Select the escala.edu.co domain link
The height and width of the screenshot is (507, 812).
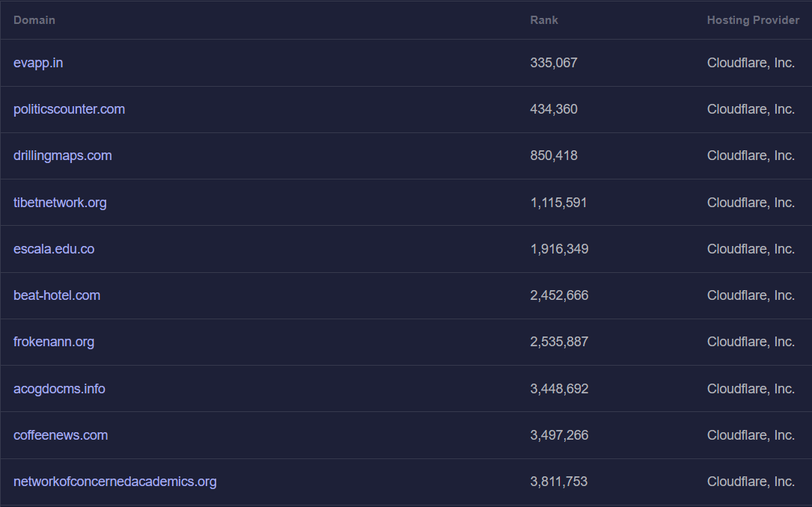click(x=54, y=249)
